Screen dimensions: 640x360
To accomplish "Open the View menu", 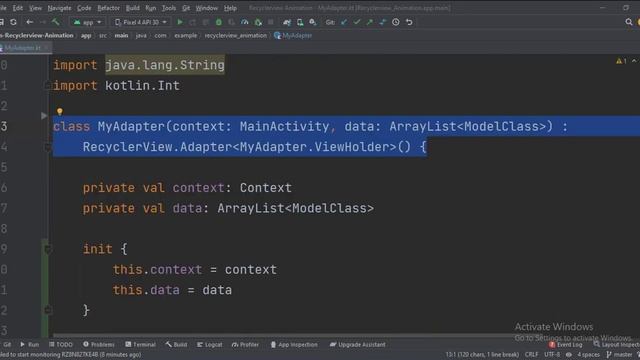I will pos(35,8).
